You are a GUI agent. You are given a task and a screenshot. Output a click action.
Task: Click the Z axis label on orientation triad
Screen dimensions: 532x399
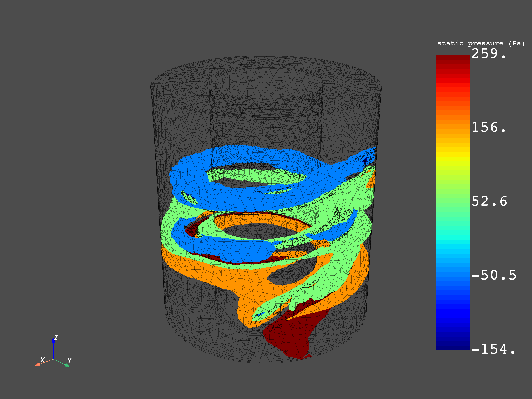click(56, 338)
